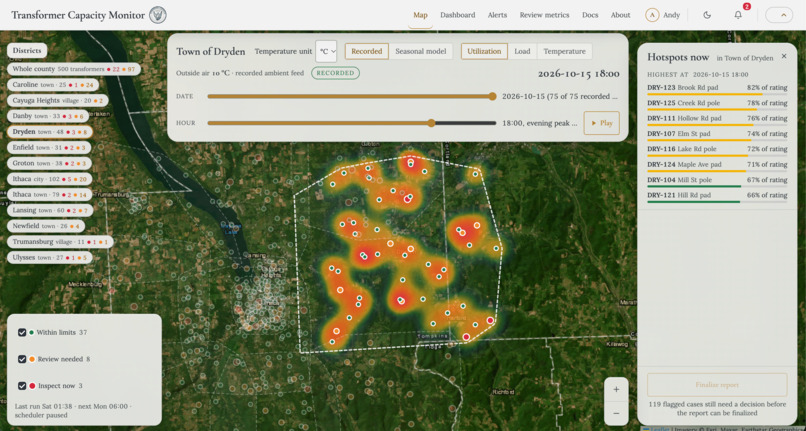Viewport: 806px width, 431px height.
Task: Select the Trumansburg village district
Action: pos(60,242)
